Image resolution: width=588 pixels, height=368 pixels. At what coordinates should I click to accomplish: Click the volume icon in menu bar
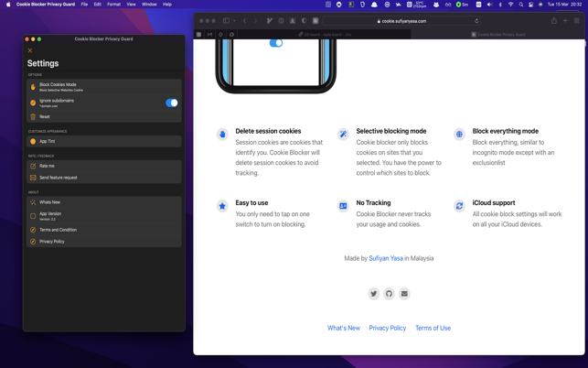point(489,5)
